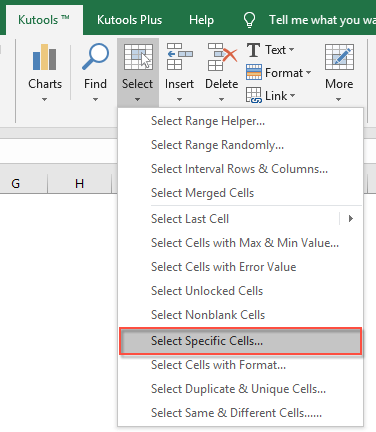Choose Select Same & Different Cells
Screen dimensions: 376x432
pos(240,413)
